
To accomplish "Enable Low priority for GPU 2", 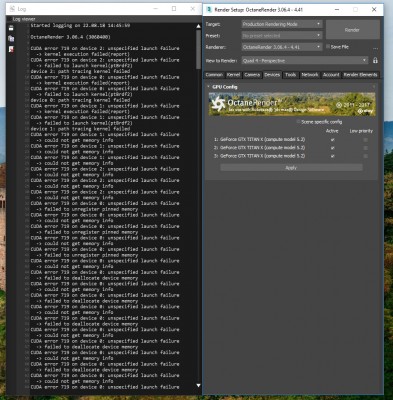I will [365, 148].
